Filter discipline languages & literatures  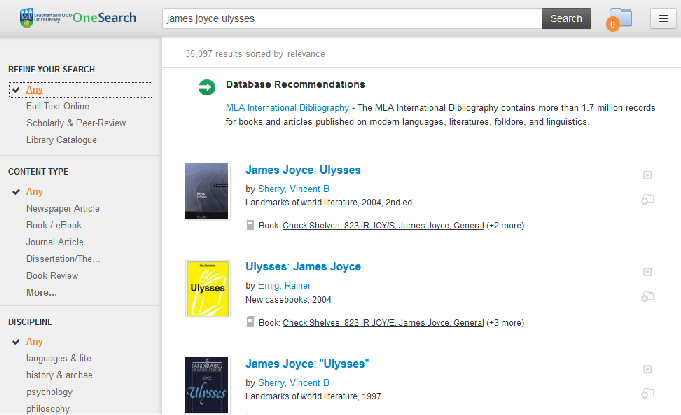pos(59,358)
